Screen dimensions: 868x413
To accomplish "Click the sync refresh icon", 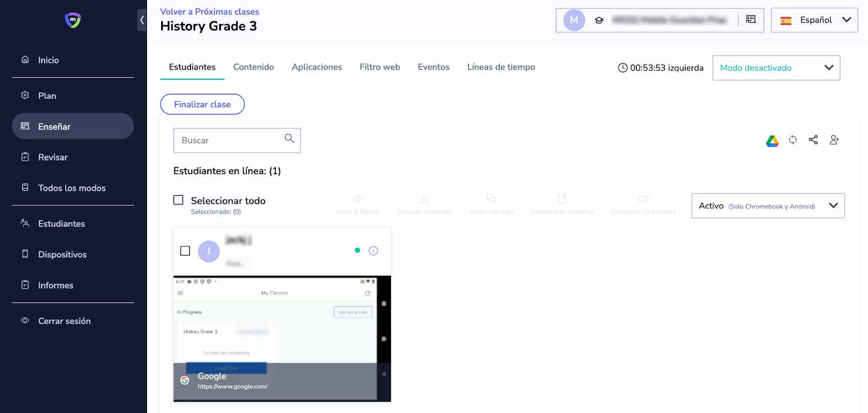I will (793, 140).
